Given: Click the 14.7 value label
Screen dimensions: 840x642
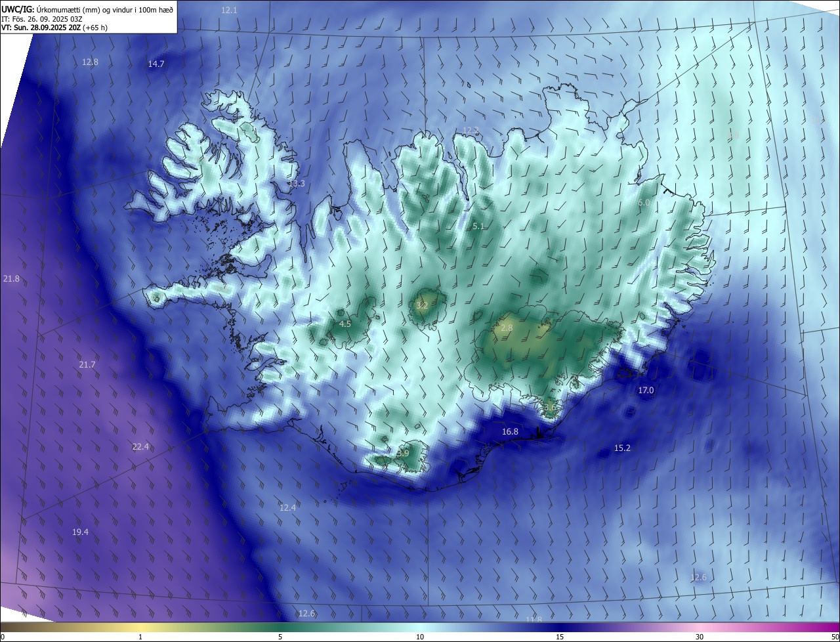Looking at the screenshot, I should (156, 64).
